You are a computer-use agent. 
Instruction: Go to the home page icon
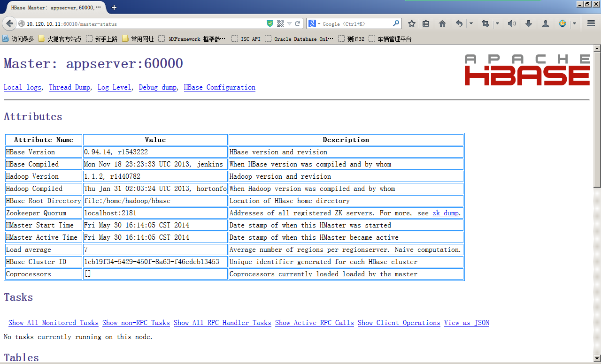(x=442, y=23)
